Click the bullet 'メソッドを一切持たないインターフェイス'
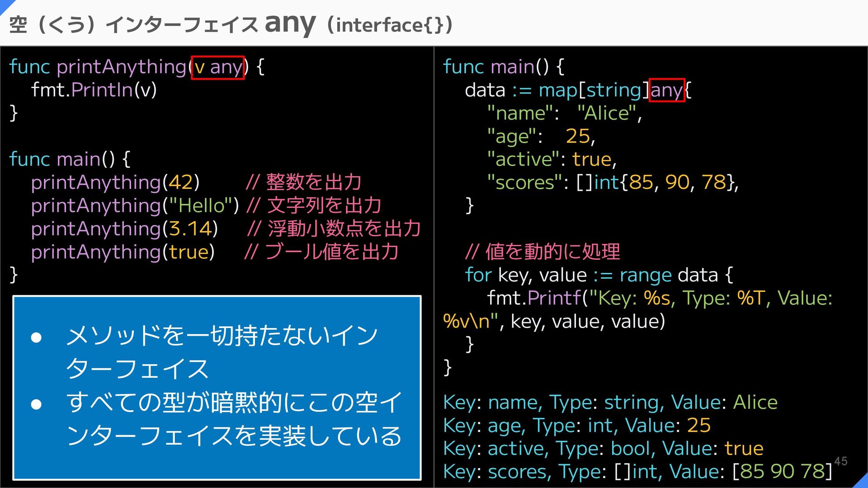The width and height of the screenshot is (868, 488). coord(222,352)
